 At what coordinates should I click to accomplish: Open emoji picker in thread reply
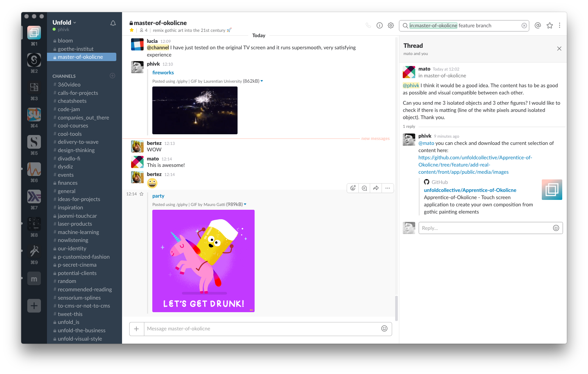click(x=556, y=228)
